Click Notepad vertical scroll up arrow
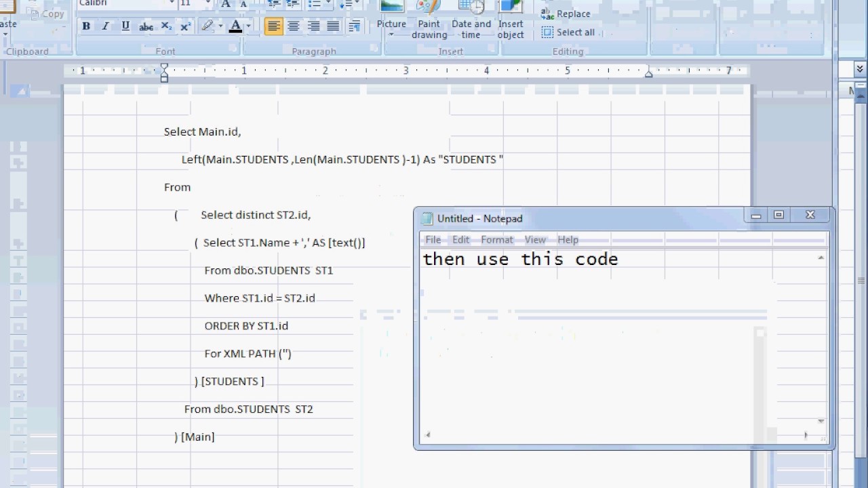Viewport: 868px width, 488px height. pyautogui.click(x=821, y=258)
